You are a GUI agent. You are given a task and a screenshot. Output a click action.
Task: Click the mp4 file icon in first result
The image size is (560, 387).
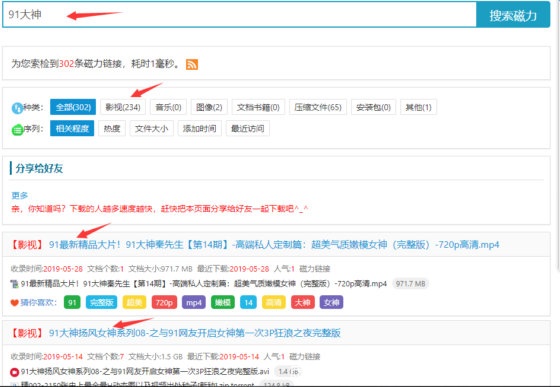tap(15, 284)
